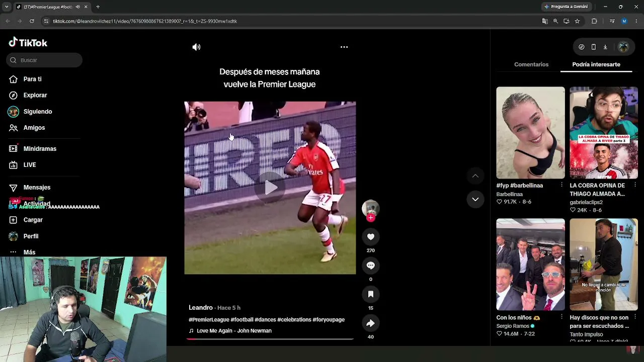Open the Tanto Impulso author link
Image resolution: width=644 pixels, height=362 pixels.
click(586, 334)
